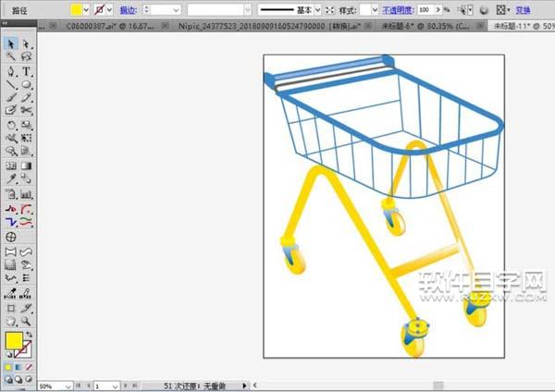Go to the previous artboard
The image size is (555, 392).
pos(89,386)
